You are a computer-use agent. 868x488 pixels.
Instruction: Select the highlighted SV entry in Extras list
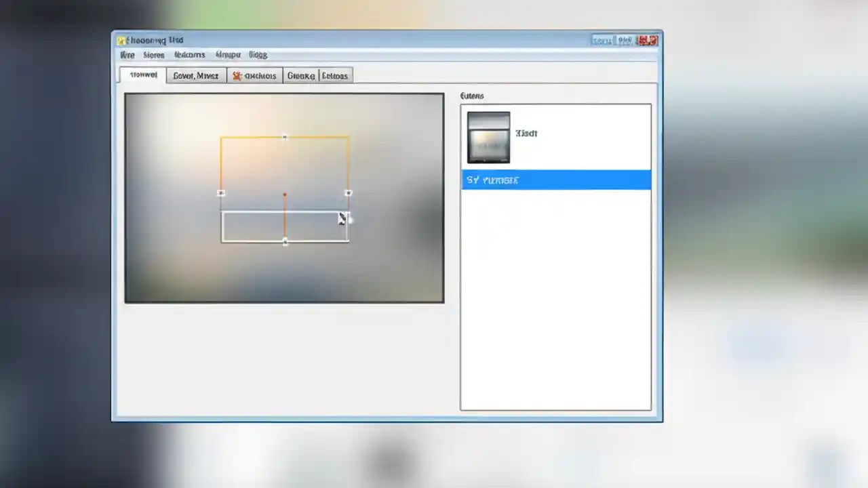556,180
